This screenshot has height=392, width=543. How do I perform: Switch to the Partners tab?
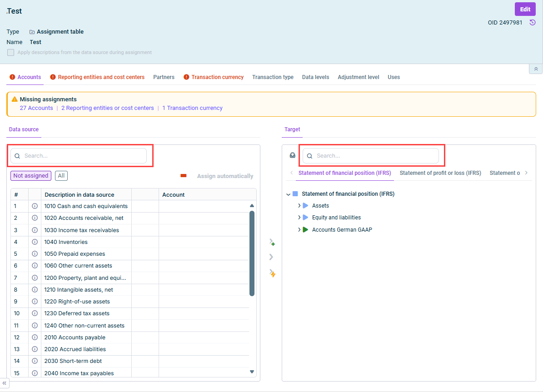[164, 77]
